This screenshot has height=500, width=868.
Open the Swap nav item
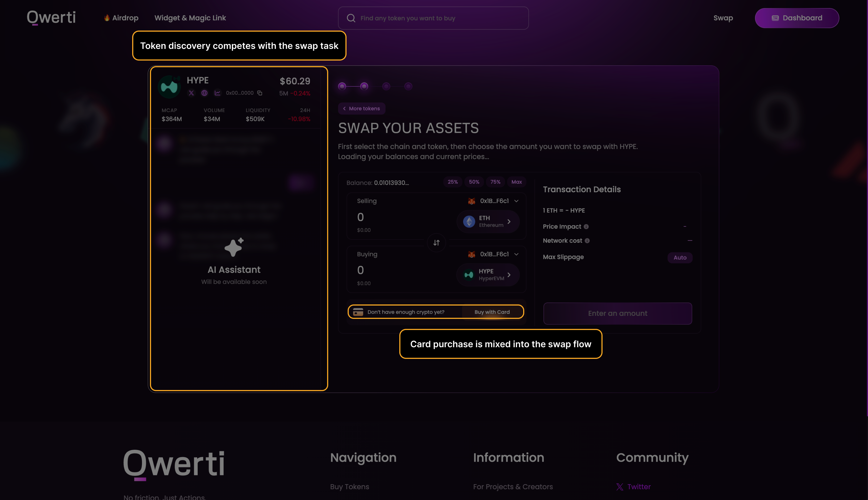point(723,18)
